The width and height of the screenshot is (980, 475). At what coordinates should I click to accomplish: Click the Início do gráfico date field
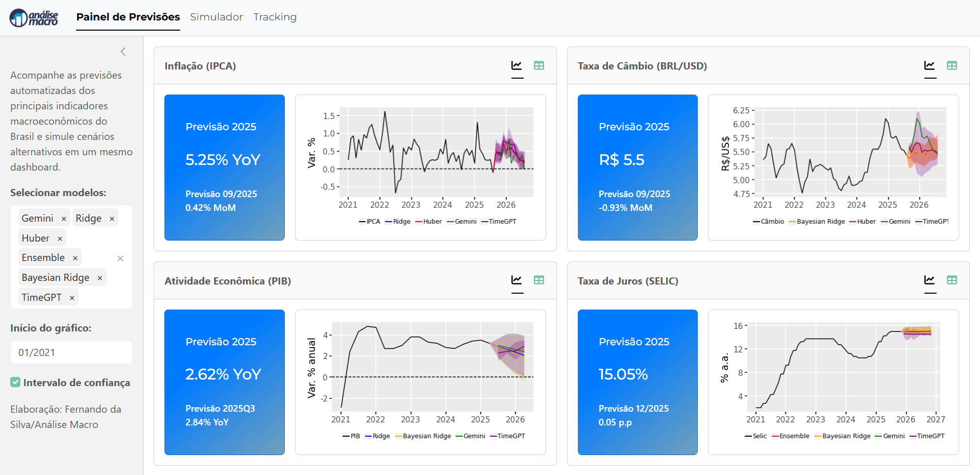click(71, 352)
